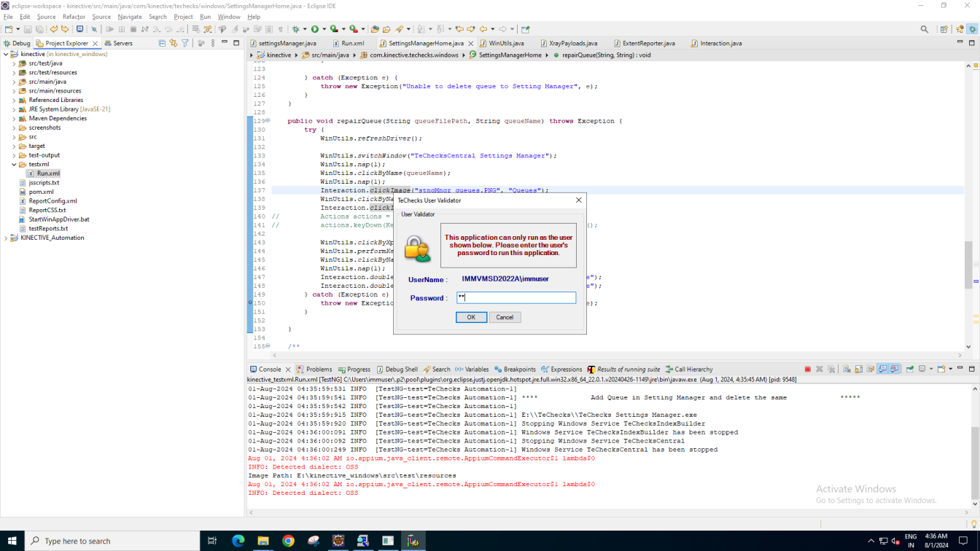The width and height of the screenshot is (980, 551).
Task: Click the Eclipse search magnifier icon
Action: click(925, 29)
